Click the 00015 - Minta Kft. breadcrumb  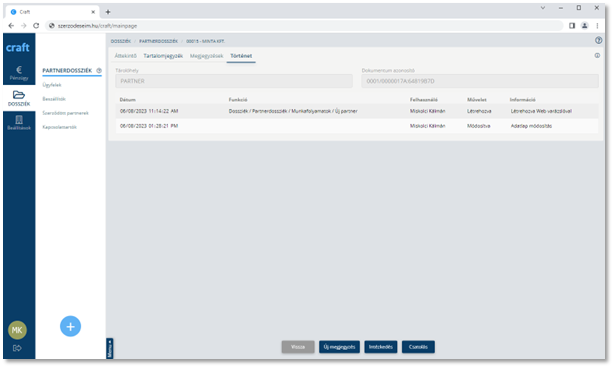[x=205, y=41]
